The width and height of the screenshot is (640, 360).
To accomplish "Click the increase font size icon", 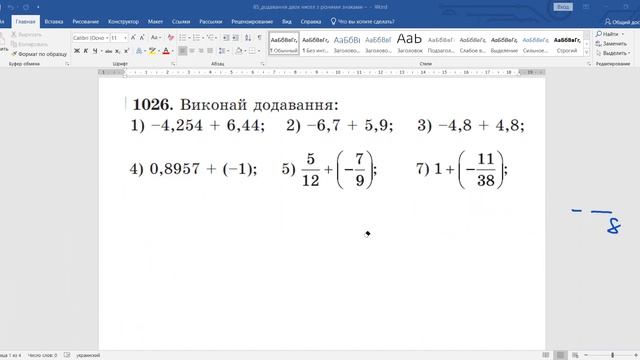I will (x=133, y=38).
